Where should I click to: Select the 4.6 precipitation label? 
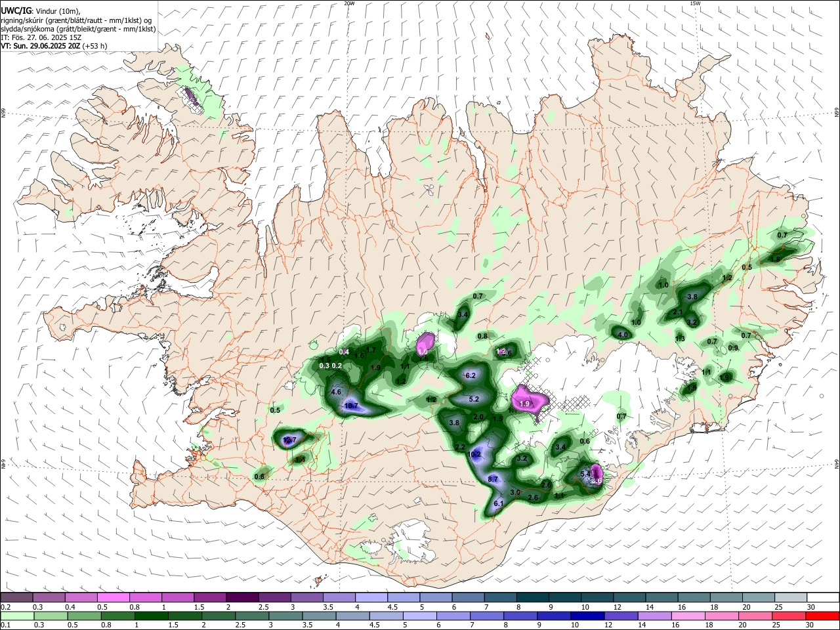coord(336,392)
